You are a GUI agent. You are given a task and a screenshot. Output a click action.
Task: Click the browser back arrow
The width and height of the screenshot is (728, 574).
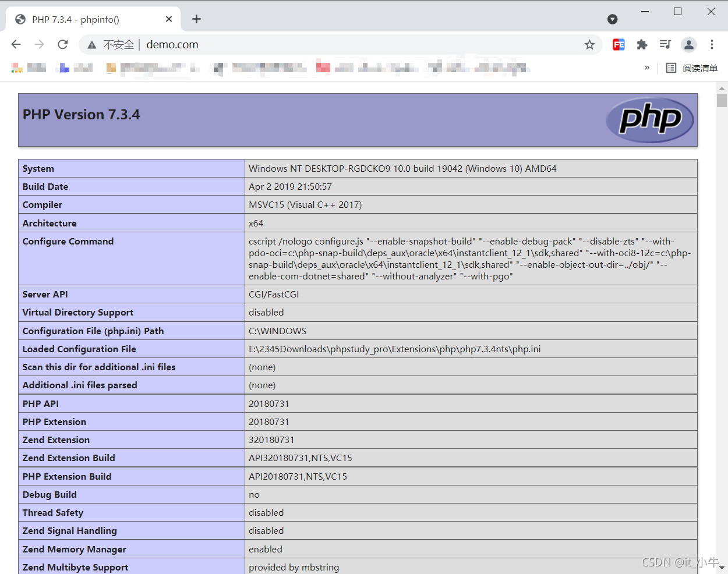click(16, 44)
